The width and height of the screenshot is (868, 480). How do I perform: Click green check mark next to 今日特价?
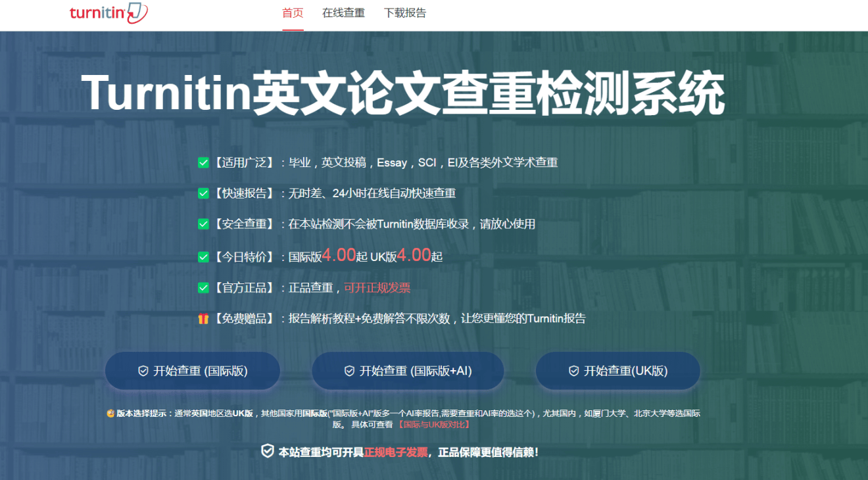203,256
